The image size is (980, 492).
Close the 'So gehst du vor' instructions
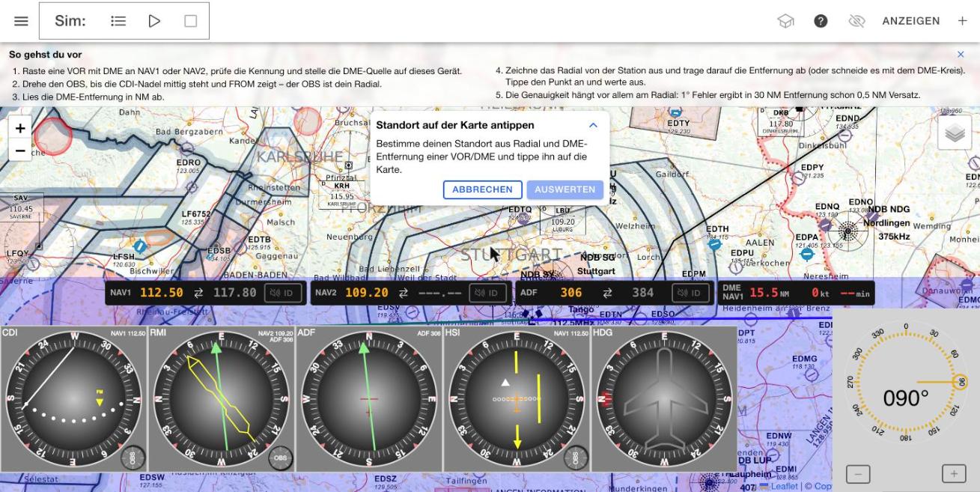tap(961, 55)
